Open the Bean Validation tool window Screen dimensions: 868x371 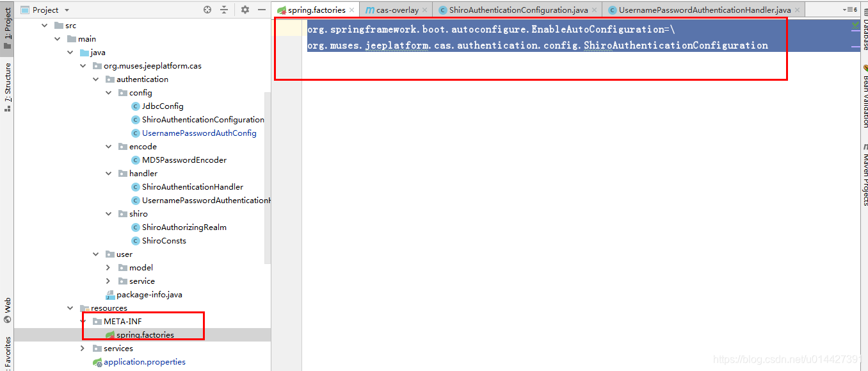[864, 96]
